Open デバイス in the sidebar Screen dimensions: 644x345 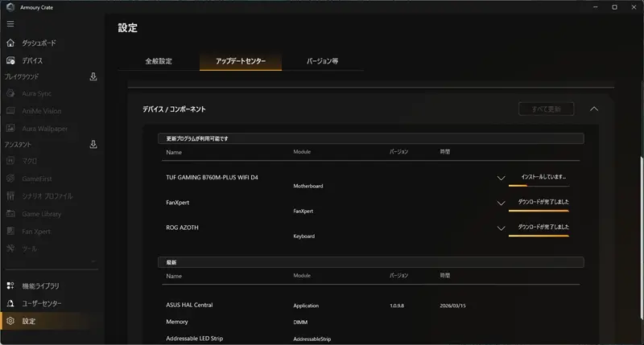tap(32, 60)
